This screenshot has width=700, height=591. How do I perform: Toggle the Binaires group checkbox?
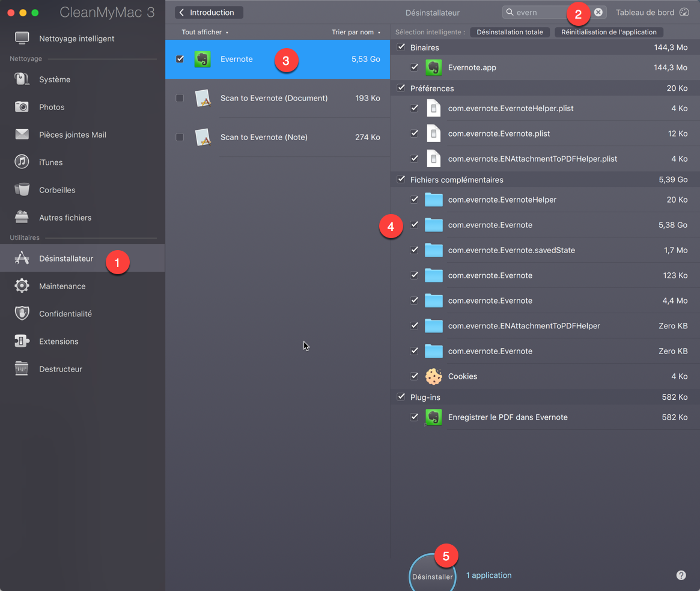pyautogui.click(x=401, y=47)
